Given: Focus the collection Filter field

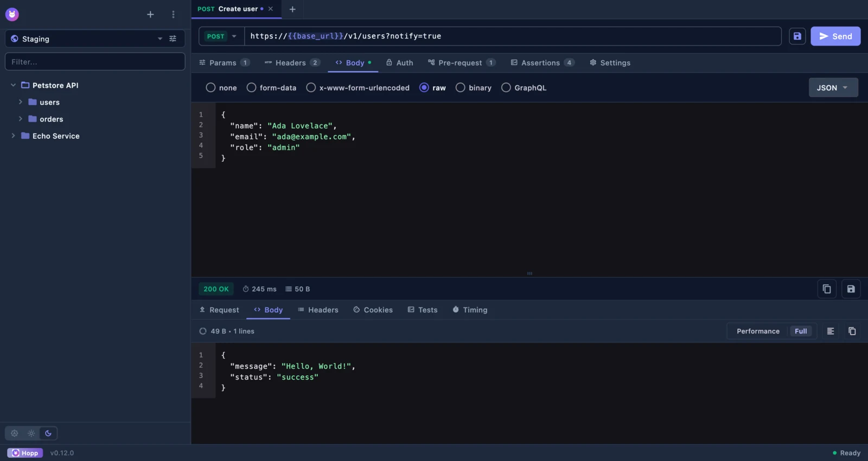Looking at the screenshot, I should [95, 62].
